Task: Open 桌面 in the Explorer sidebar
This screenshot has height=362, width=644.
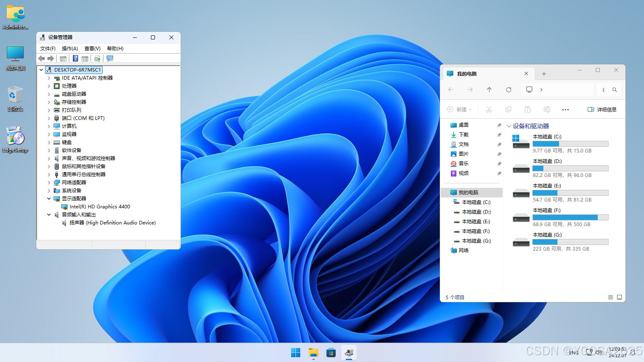Action: click(463, 125)
